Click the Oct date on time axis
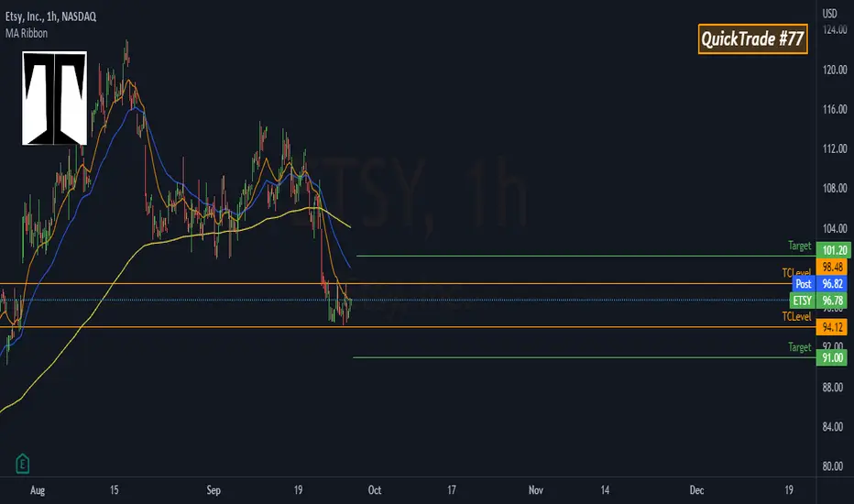854x504 pixels. pyautogui.click(x=375, y=490)
